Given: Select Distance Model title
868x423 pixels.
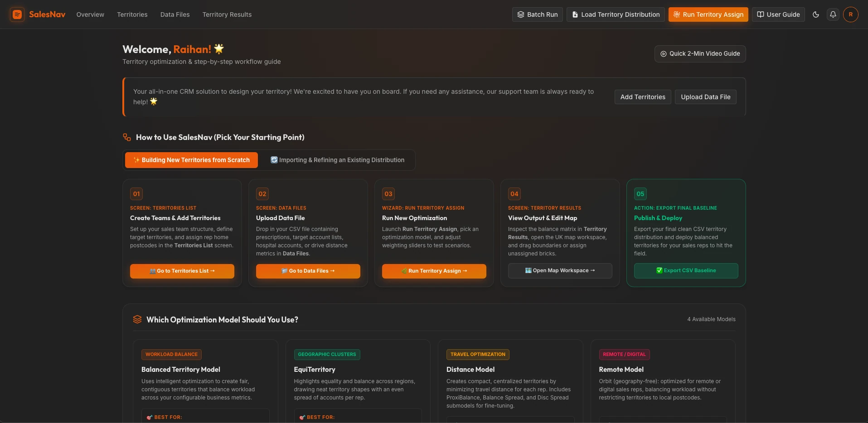Looking at the screenshot, I should tap(470, 370).
